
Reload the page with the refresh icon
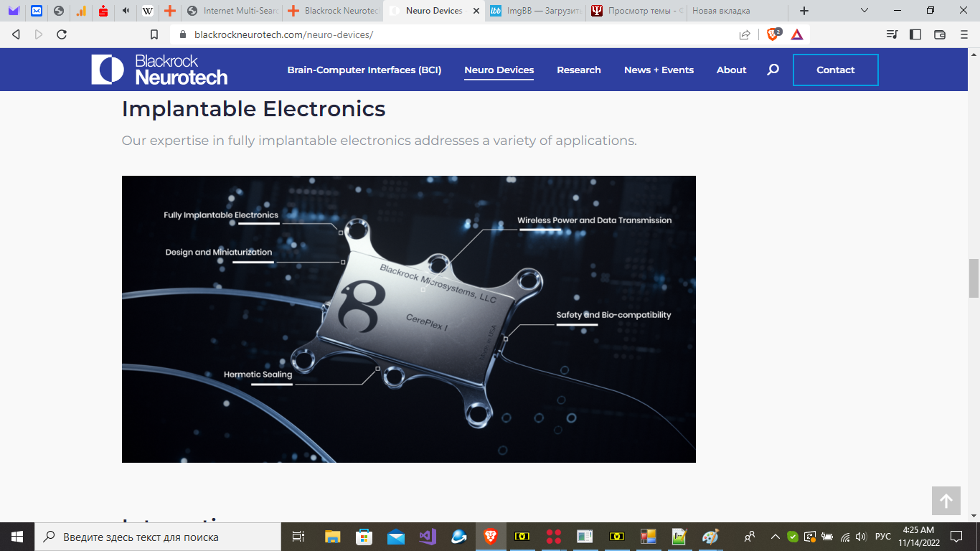point(62,34)
